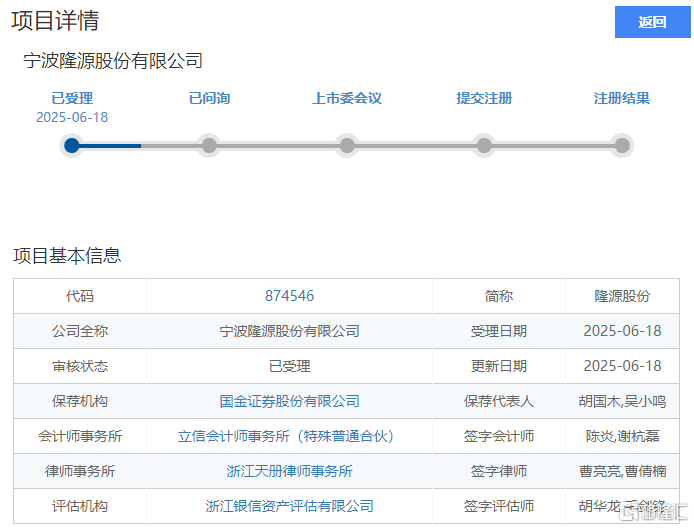Click the 评估机构 label cell
Screen dimensions: 694x528
coord(80,506)
